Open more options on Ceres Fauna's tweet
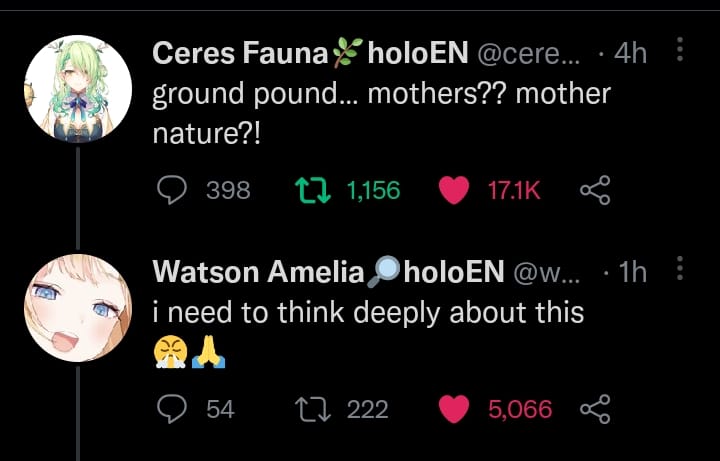The height and width of the screenshot is (461, 720). 680,49
